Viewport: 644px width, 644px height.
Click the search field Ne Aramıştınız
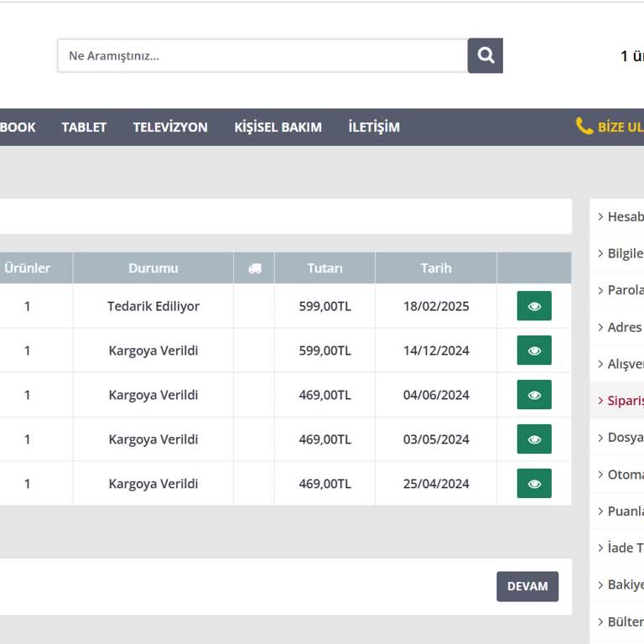coord(262,55)
